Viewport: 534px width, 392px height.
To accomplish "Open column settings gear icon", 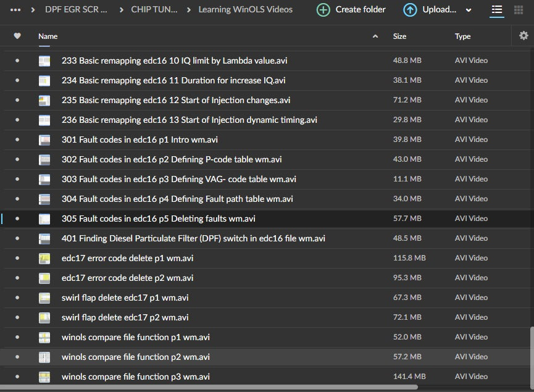I will point(524,36).
